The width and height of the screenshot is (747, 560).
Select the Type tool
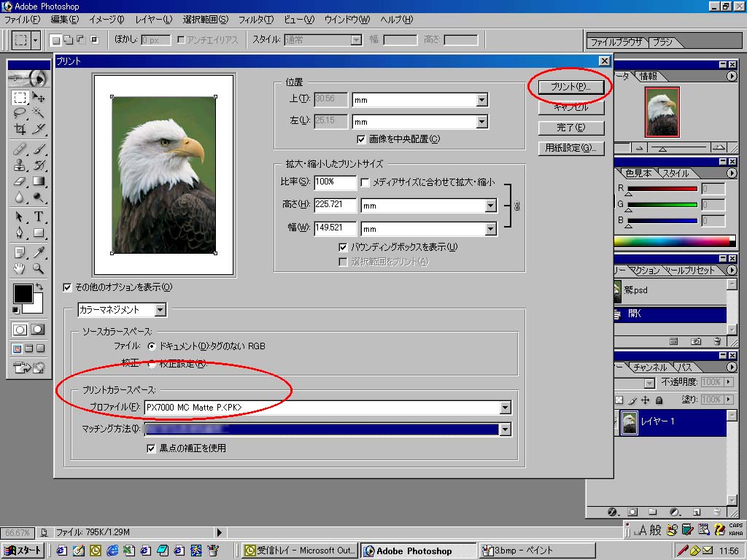(38, 217)
